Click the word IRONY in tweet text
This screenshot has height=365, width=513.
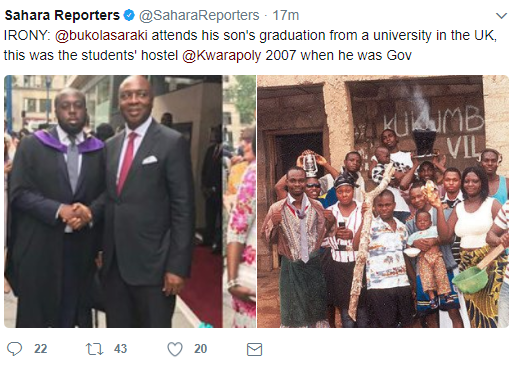(x=27, y=35)
